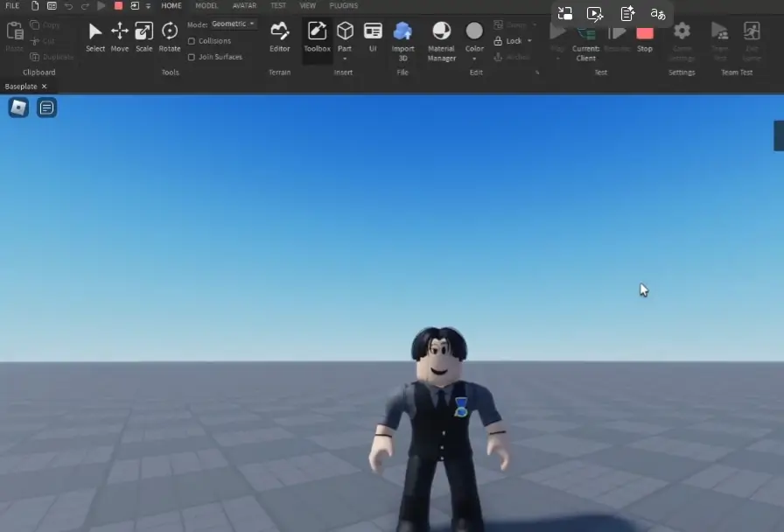Open the FILE menu
784x532 pixels.
point(13,5)
